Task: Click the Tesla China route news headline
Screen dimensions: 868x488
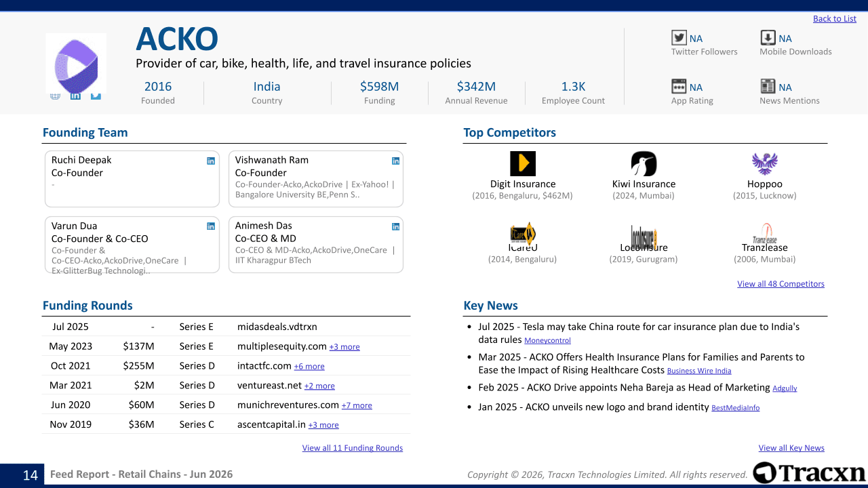Action: click(639, 333)
